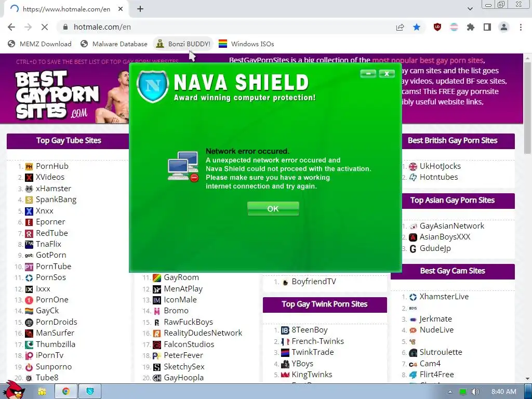Close the hotmale.com tab
The height and width of the screenshot is (399, 532).
click(121, 9)
